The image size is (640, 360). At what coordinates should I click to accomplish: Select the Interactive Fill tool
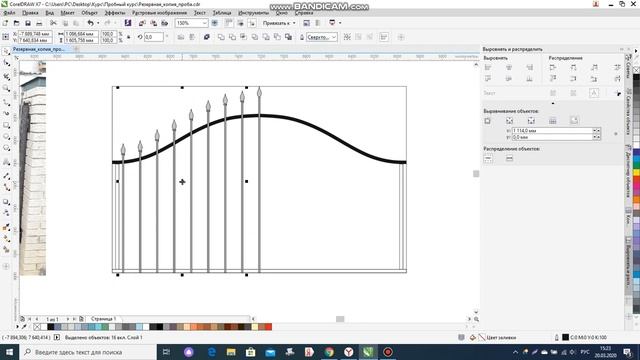click(6, 239)
